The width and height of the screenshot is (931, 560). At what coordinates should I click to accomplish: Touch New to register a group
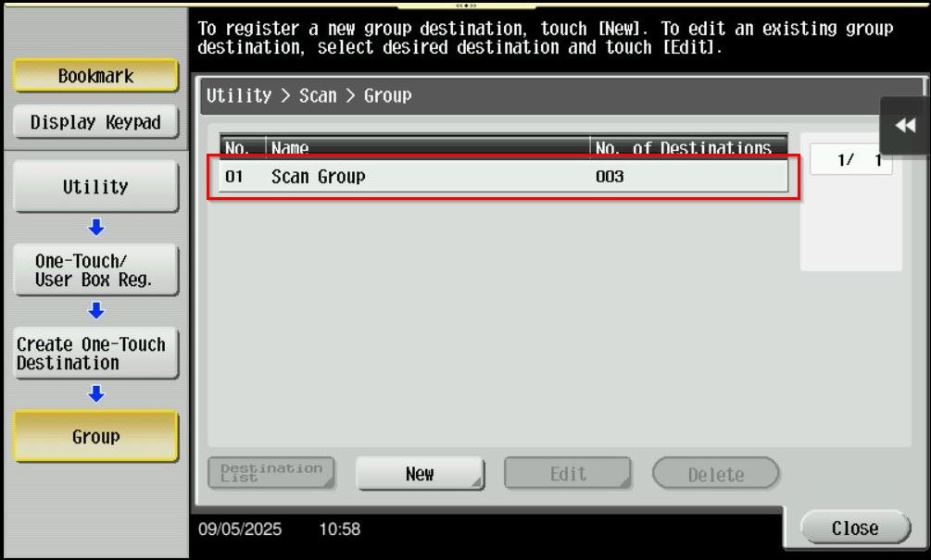tap(420, 474)
